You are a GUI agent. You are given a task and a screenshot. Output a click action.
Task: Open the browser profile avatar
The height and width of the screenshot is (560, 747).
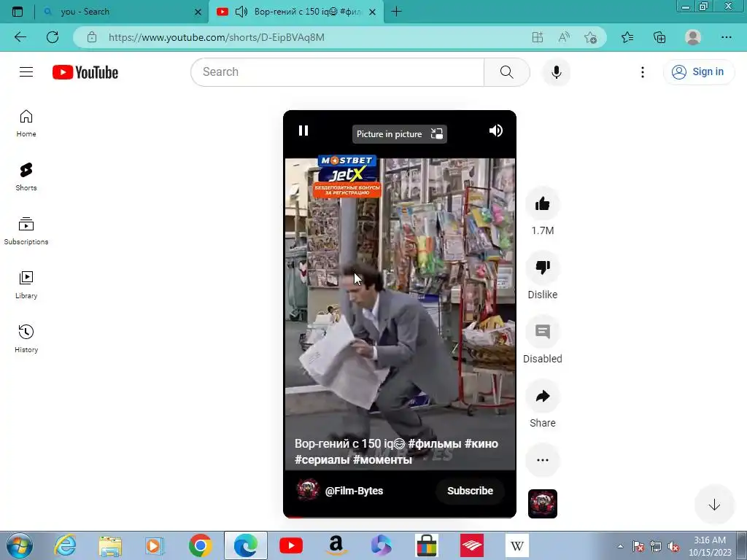click(693, 37)
